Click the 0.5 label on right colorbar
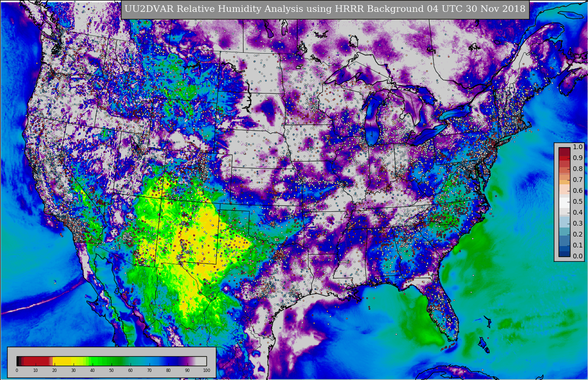This screenshot has width=588, height=380. [578, 201]
